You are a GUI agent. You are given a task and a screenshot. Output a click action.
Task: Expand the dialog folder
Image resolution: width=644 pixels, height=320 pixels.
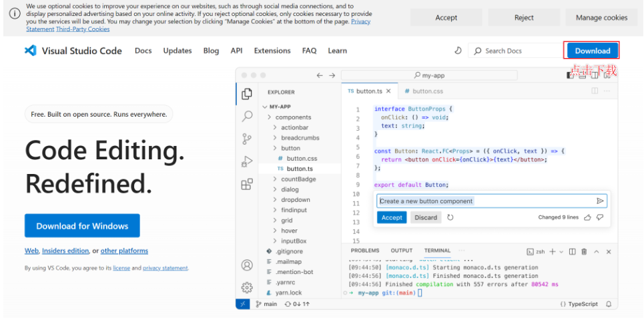point(275,189)
